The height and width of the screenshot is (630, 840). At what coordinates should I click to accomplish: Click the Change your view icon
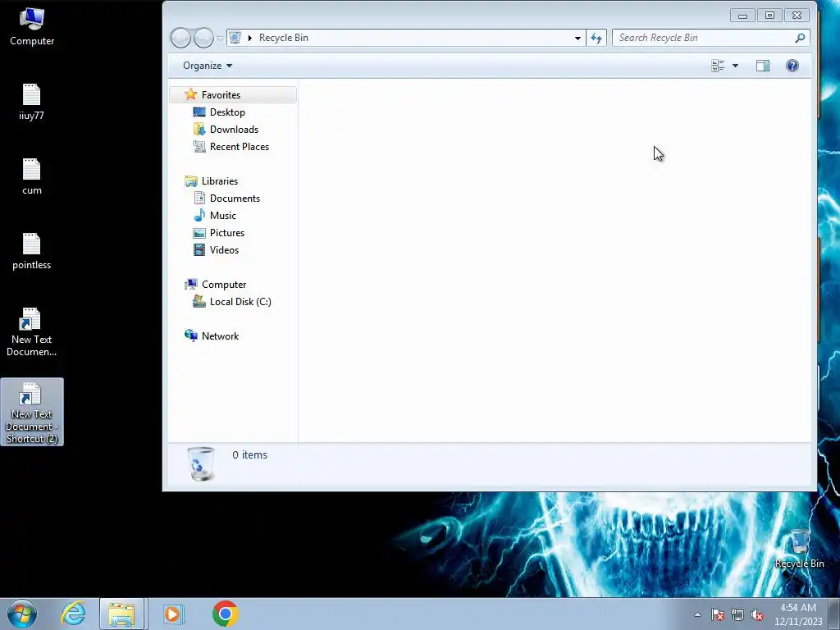pyautogui.click(x=718, y=66)
